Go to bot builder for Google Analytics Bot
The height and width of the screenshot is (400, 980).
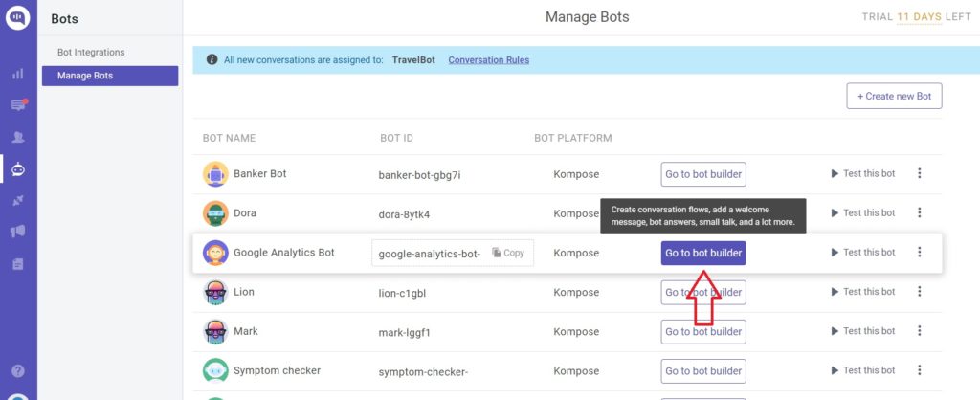point(703,254)
